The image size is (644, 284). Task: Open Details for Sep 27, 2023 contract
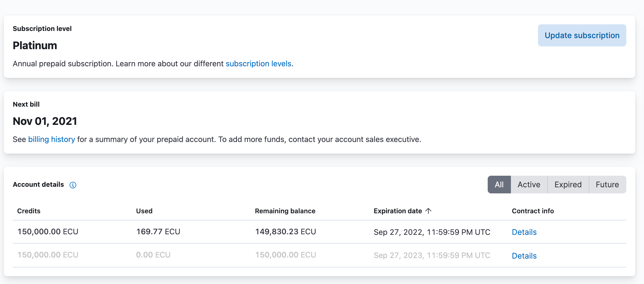point(524,256)
